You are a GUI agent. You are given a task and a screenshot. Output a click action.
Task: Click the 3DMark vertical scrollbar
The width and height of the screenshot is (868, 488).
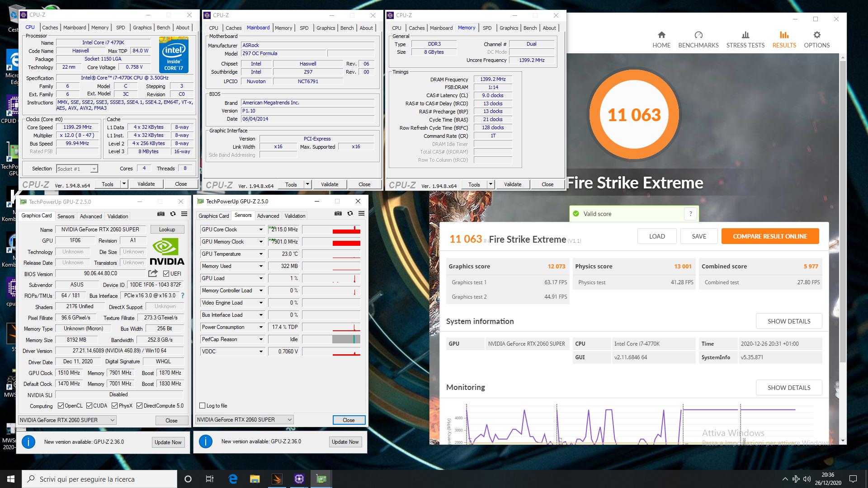point(843,212)
